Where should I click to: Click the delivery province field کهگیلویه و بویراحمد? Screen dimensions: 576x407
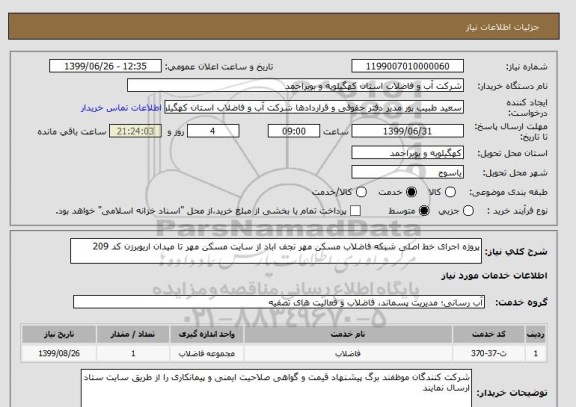click(x=407, y=152)
